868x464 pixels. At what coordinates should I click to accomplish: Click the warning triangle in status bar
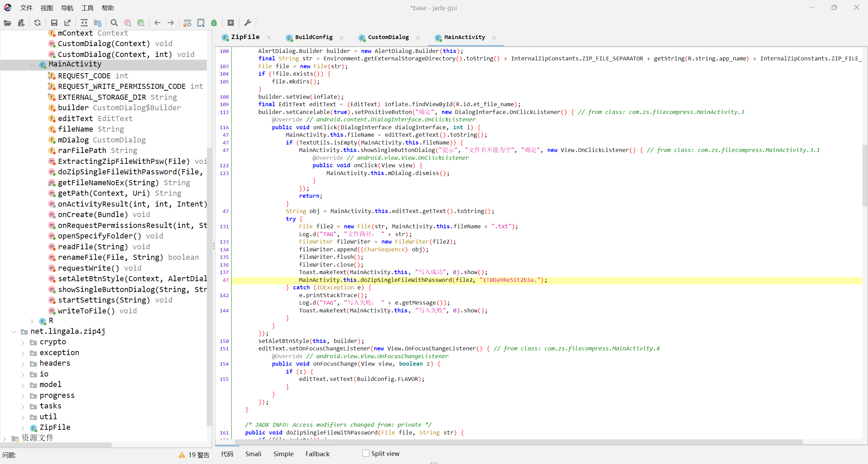pos(182,455)
